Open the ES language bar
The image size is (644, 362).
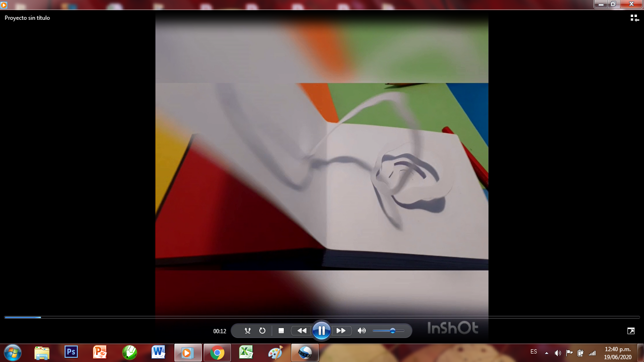tap(534, 352)
